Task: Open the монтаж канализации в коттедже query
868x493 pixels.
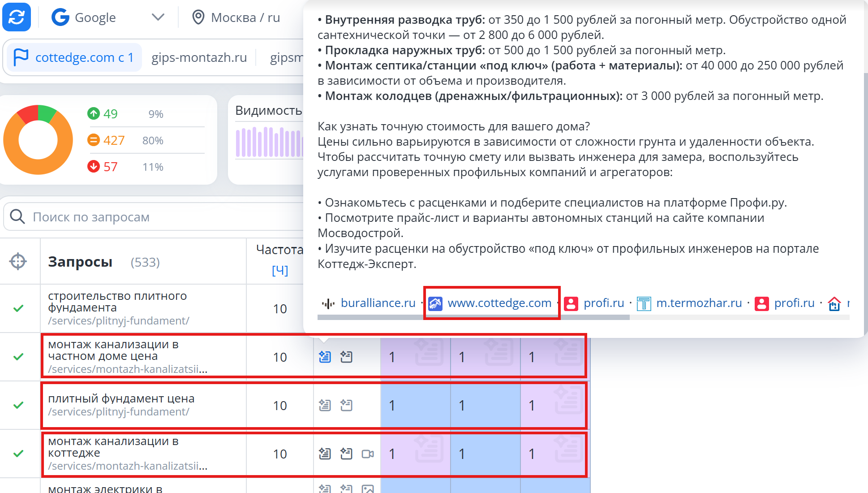Action: tap(113, 447)
